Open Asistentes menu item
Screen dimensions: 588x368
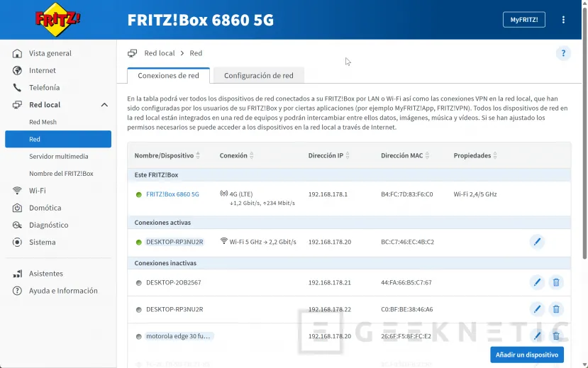pos(46,274)
